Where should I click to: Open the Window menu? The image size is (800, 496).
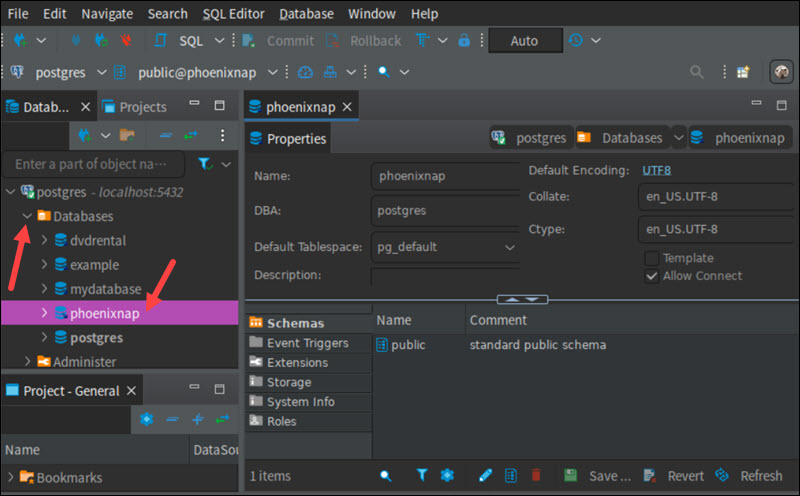[x=371, y=14]
